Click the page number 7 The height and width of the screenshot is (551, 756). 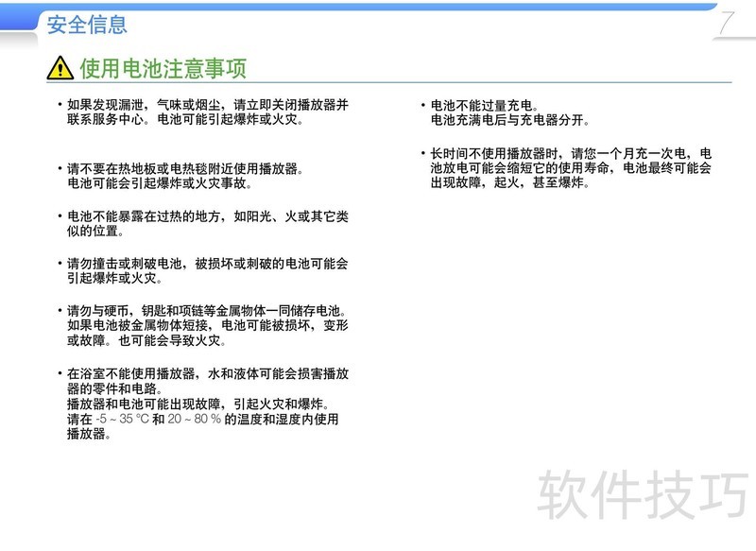(728, 25)
